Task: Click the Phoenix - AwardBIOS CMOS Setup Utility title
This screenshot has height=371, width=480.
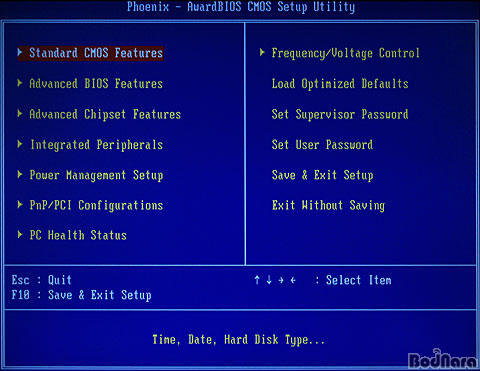Action: coord(241,7)
